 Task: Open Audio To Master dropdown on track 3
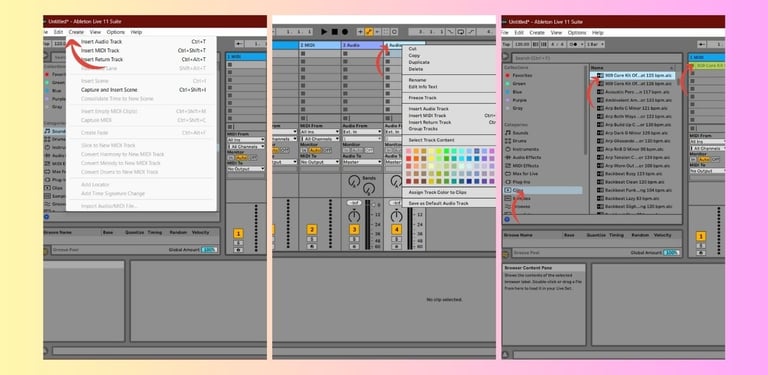[362, 162]
